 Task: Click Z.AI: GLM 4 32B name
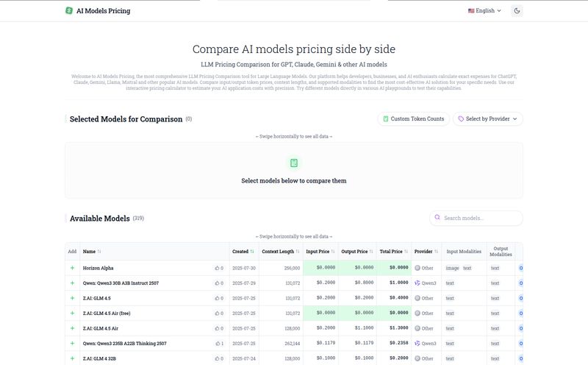click(x=99, y=358)
